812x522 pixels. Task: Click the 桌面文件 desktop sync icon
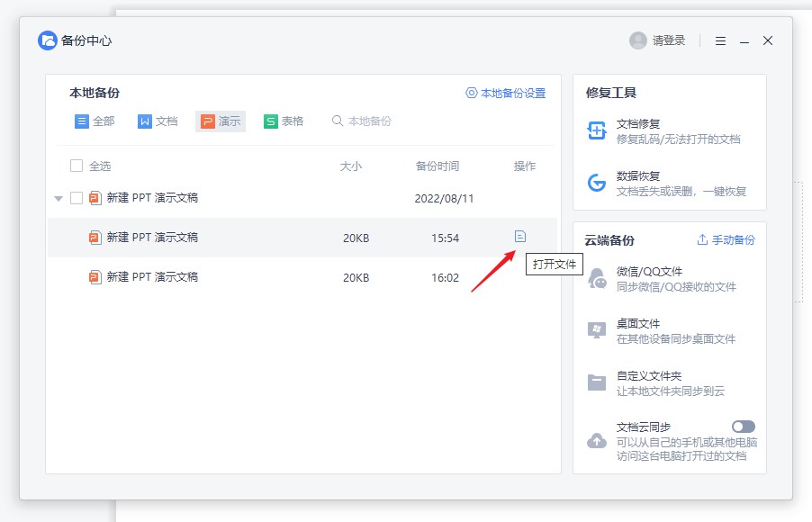click(x=597, y=327)
